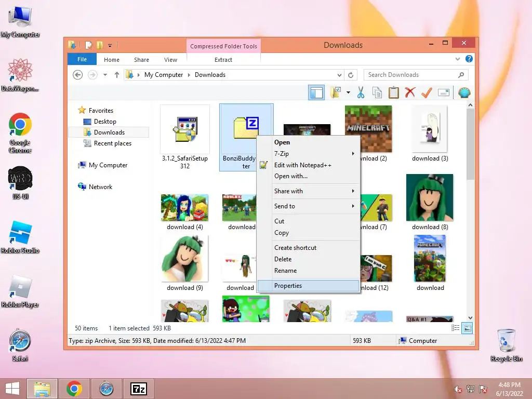
Task: Click the Back navigation arrow
Action: (x=78, y=75)
